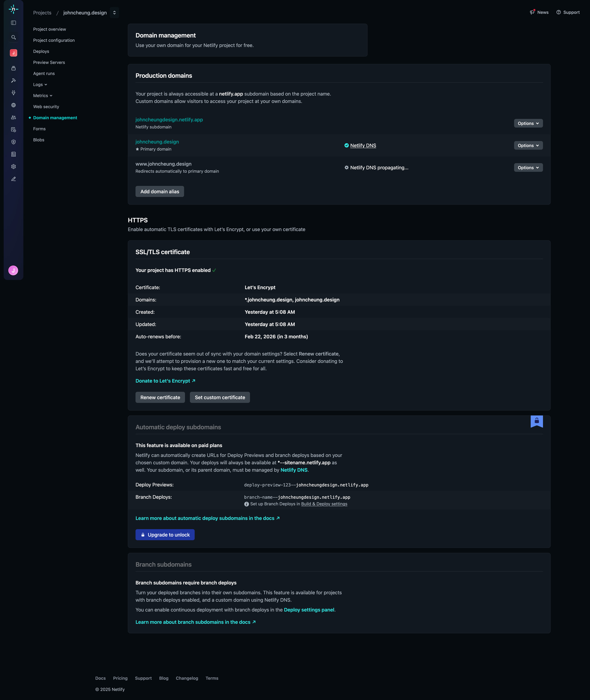
Task: Click Add domain alias button
Action: (159, 192)
